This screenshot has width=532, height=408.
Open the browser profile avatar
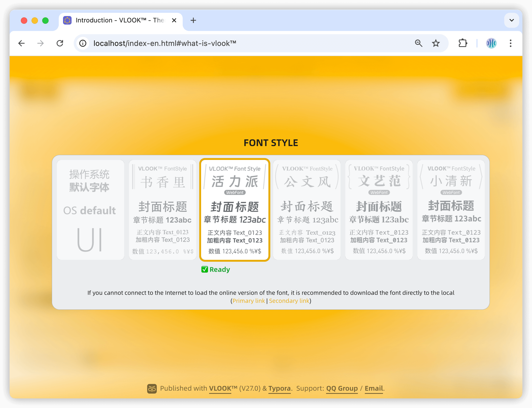[491, 43]
